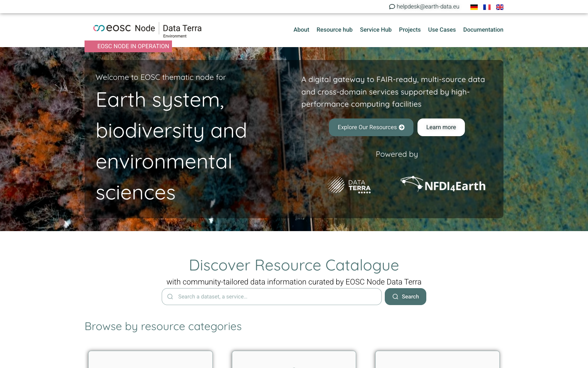Click the Learn more button

tap(441, 127)
